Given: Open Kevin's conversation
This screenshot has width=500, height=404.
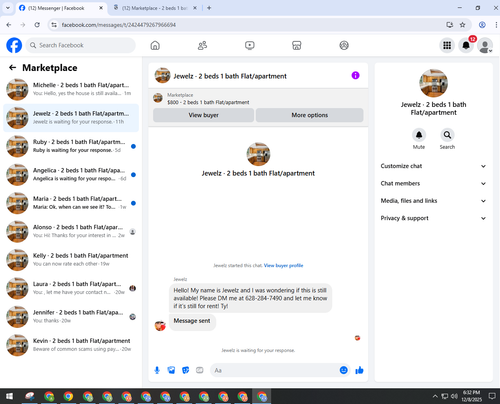Looking at the screenshot, I should tap(71, 345).
